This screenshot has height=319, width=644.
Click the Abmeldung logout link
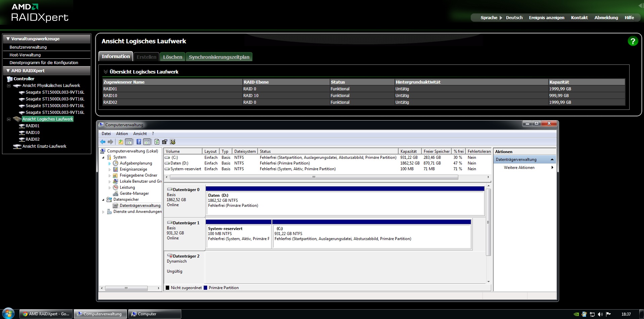tap(606, 18)
